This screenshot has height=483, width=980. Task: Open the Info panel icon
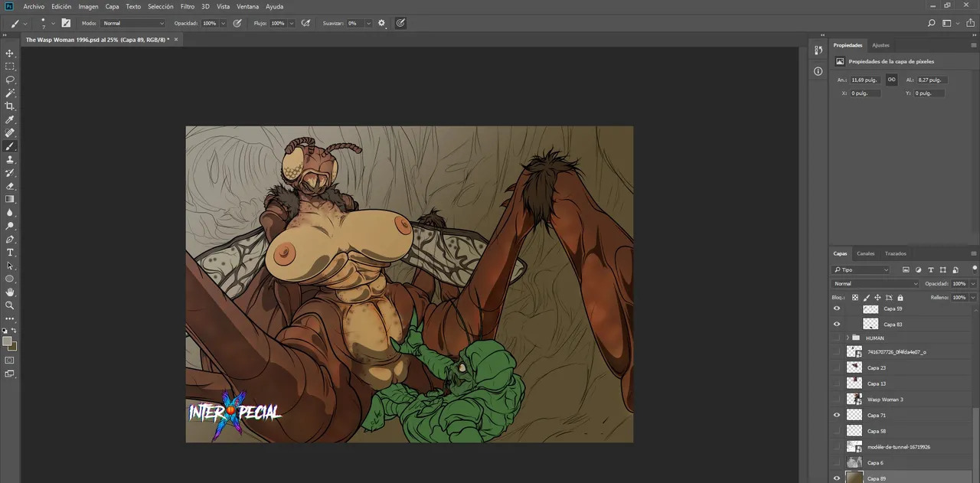[818, 71]
